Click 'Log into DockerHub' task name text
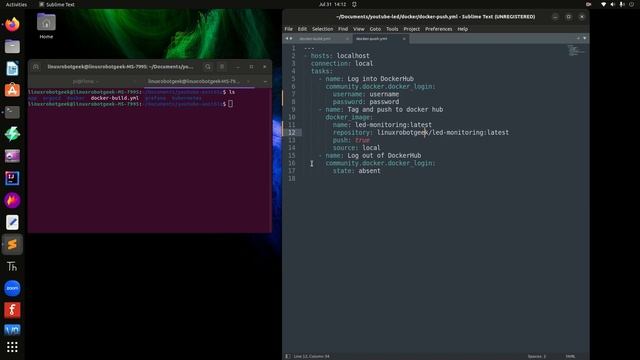 380,79
